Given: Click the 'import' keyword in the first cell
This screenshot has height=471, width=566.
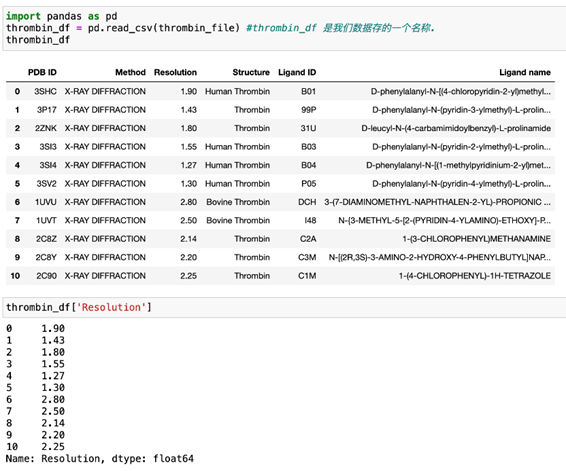Looking at the screenshot, I should (23, 16).
